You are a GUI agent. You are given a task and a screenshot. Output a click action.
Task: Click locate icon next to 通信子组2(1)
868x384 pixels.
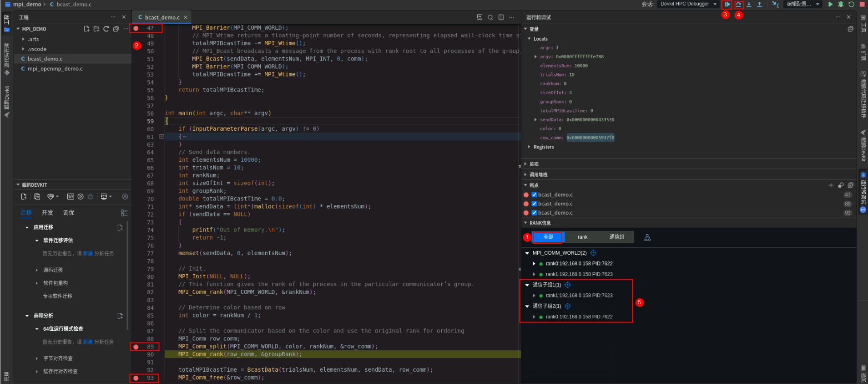click(567, 306)
